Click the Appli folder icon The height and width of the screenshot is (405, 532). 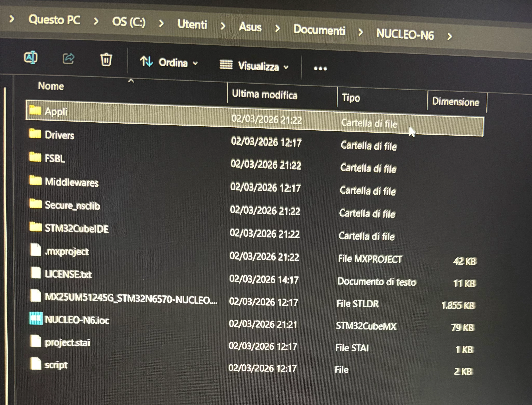[35, 110]
